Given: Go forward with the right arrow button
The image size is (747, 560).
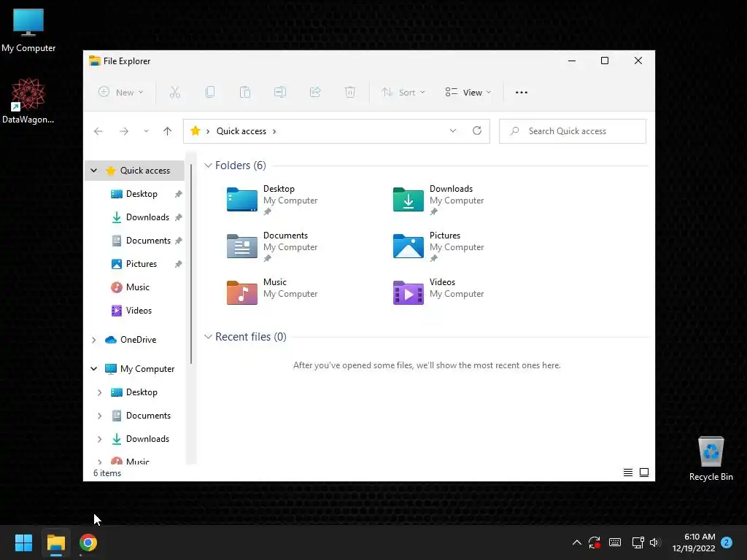Looking at the screenshot, I should tap(124, 131).
